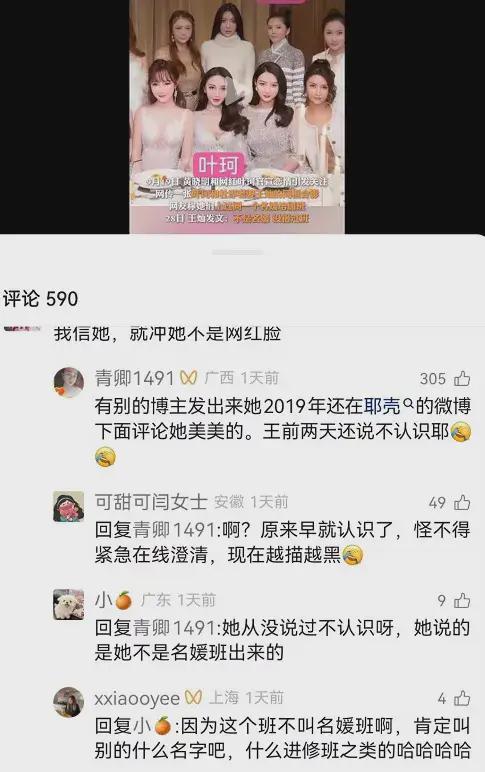Screen dimensions: 485x772
Task: Like the comment by 小 from 广东
Action: [x=462, y=601]
